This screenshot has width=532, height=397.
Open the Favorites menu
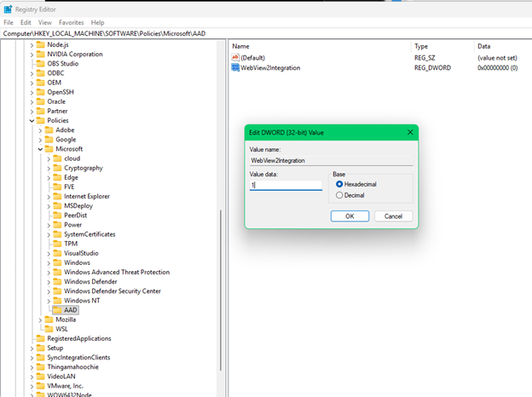tap(71, 22)
